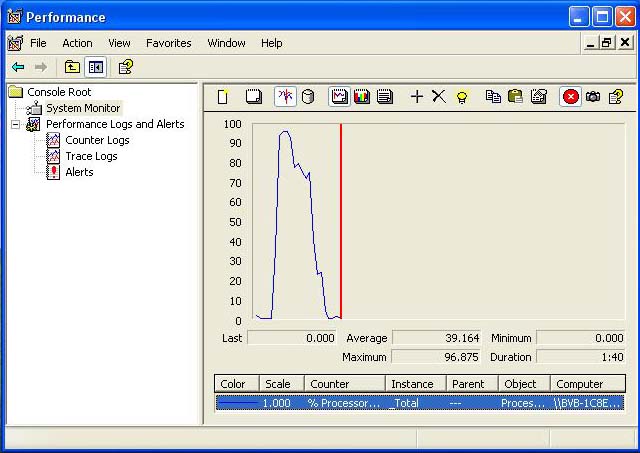Click the Forward arrow in the MMC toolbar
The height and width of the screenshot is (453, 640).
point(41,67)
